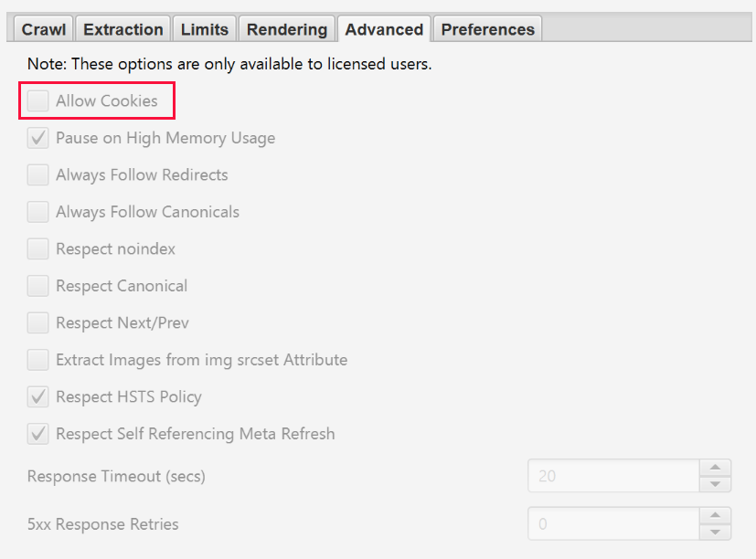This screenshot has height=559, width=756.
Task: Tick the Always Follow Redirects checkbox
Action: [x=38, y=175]
